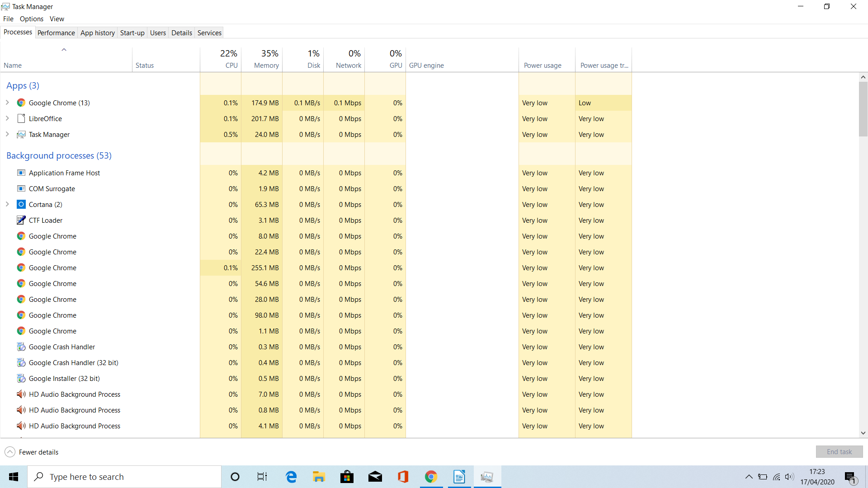
Task: Expand the LibreOffice process group
Action: pyautogui.click(x=7, y=118)
